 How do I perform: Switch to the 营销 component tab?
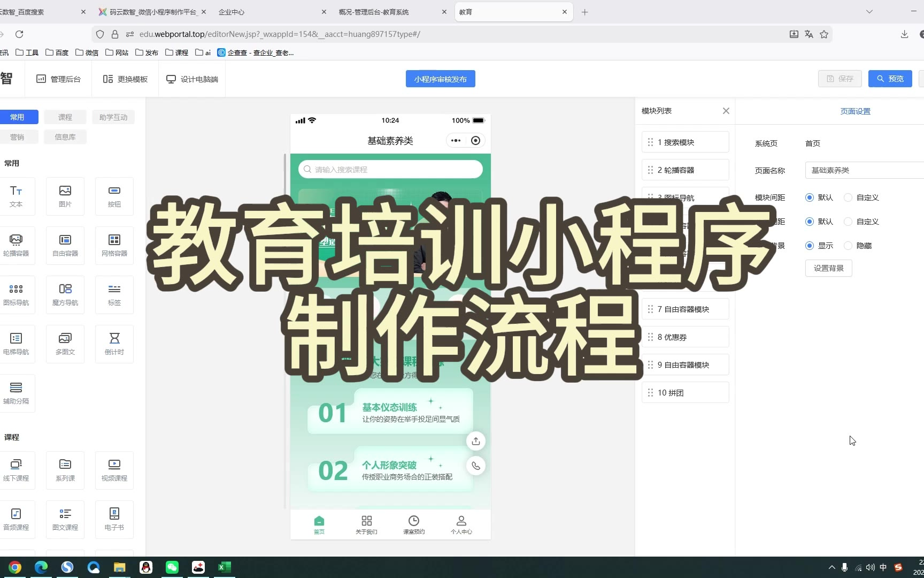[17, 137]
